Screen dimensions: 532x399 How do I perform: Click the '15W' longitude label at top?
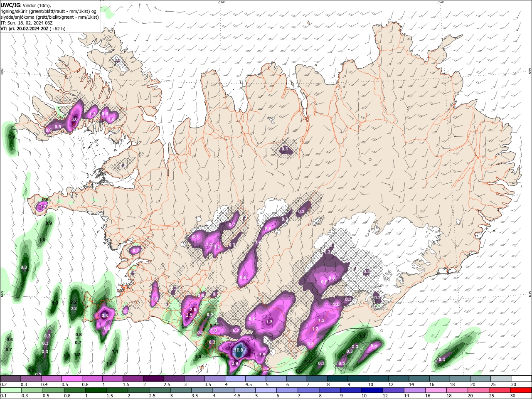coord(440,2)
